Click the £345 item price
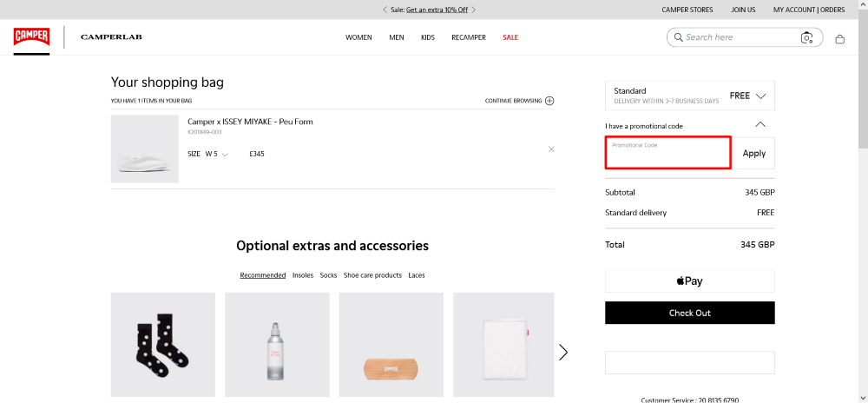 257,154
